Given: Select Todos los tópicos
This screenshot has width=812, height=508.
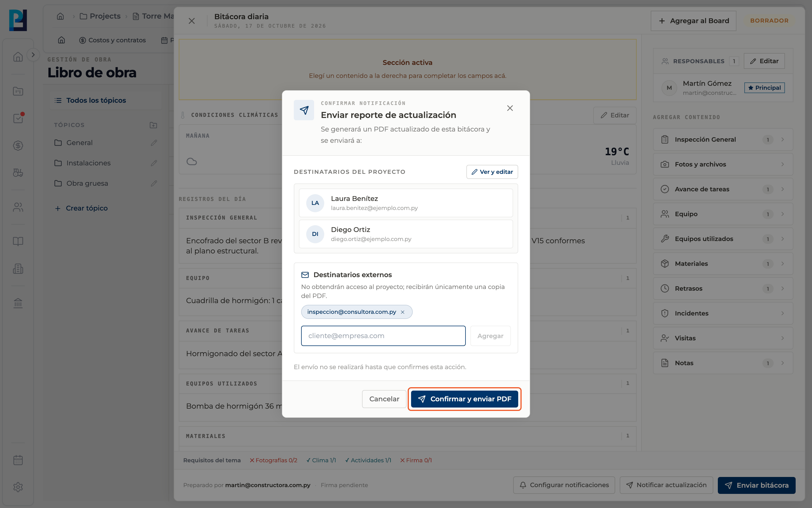Looking at the screenshot, I should click(x=105, y=100).
